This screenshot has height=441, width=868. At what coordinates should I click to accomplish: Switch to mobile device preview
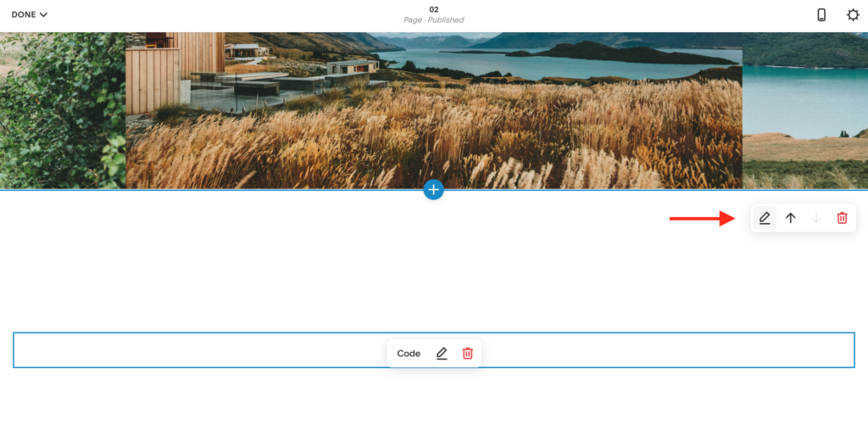[821, 15]
